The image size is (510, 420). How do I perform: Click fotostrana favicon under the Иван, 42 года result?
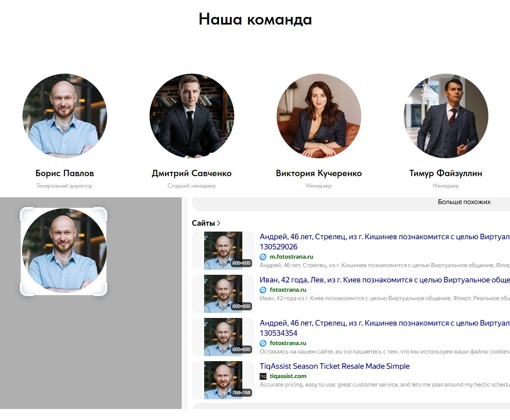[x=263, y=290]
